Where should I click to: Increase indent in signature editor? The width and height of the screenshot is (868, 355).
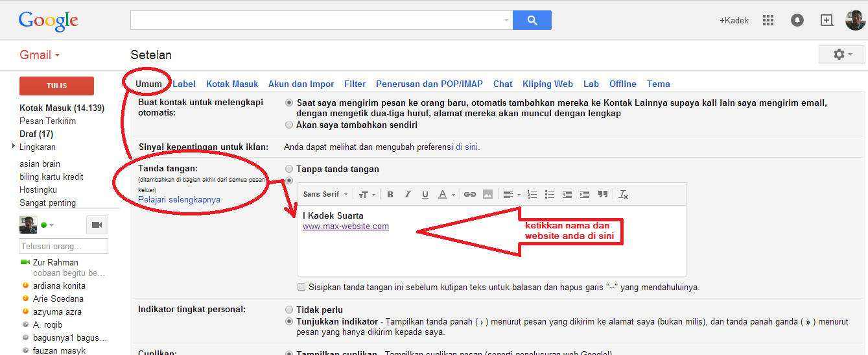[585, 194]
